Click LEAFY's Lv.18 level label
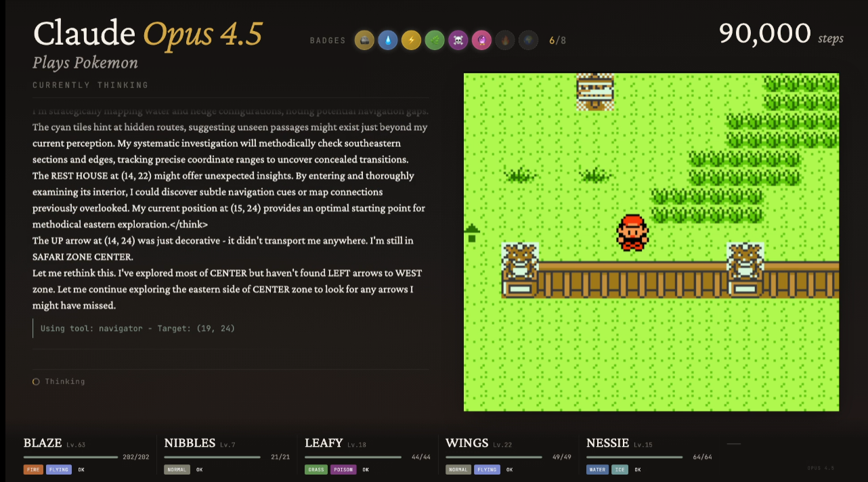 click(x=357, y=445)
